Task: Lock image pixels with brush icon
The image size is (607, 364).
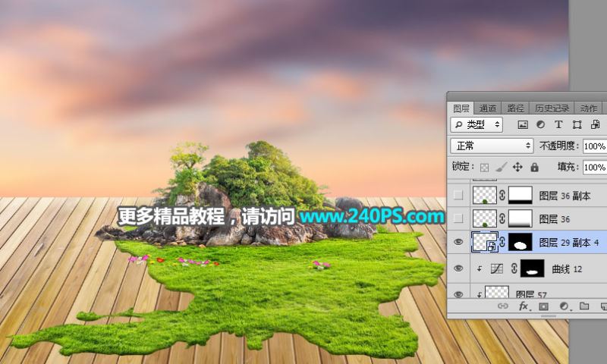Action: click(502, 167)
